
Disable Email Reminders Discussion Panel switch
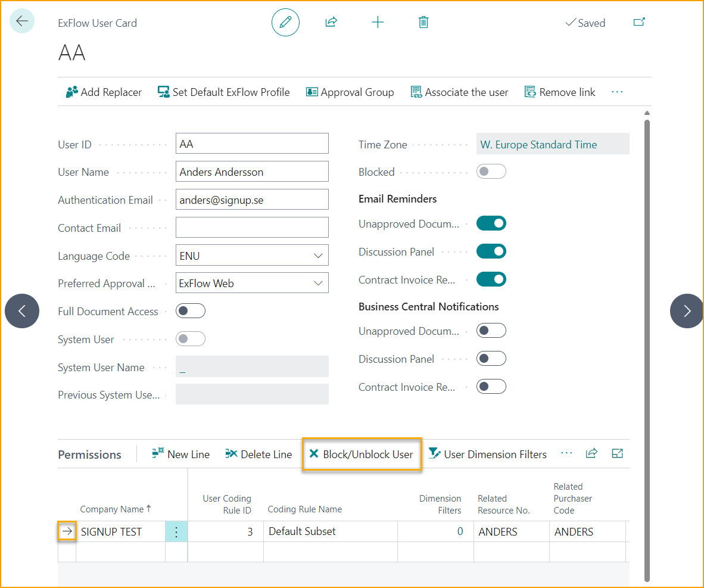pos(491,251)
